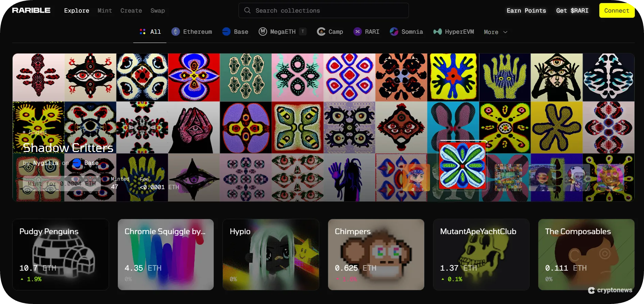Open the Swap menu item
Viewport: 644px width, 304px height.
coord(157,11)
